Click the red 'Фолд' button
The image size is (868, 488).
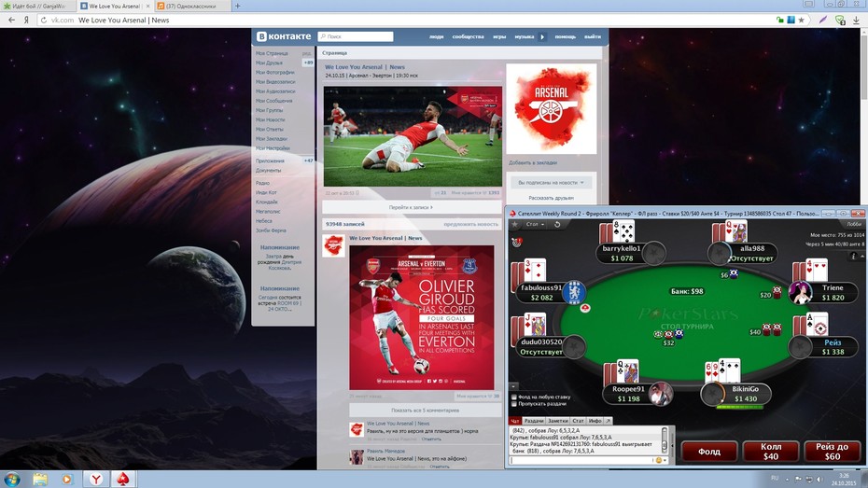pyautogui.click(x=709, y=452)
